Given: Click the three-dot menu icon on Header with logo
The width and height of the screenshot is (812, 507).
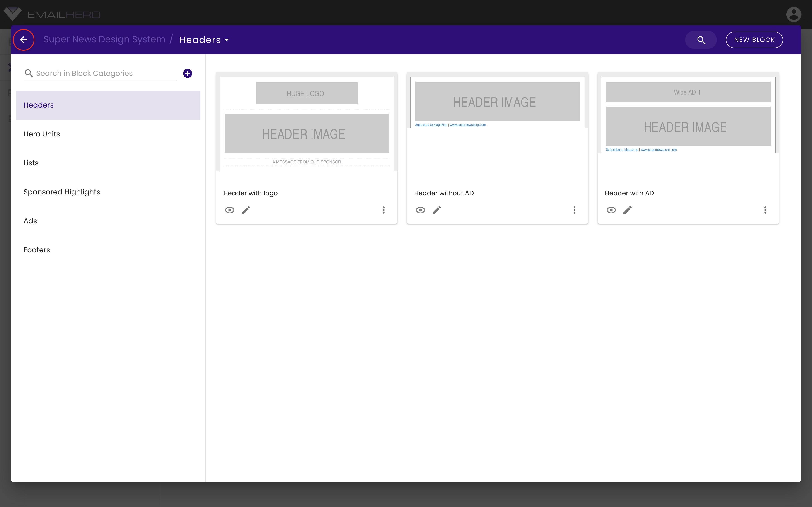Looking at the screenshot, I should [x=384, y=210].
